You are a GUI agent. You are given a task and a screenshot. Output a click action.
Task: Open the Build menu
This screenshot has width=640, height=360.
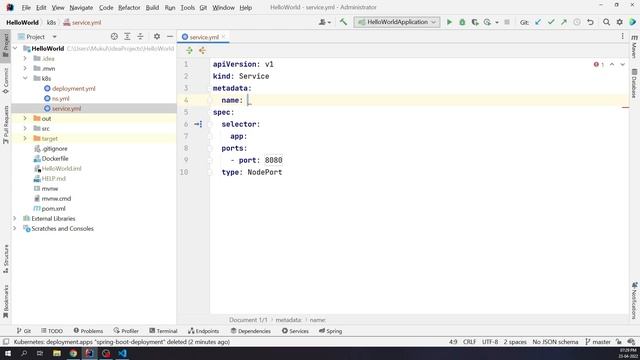pos(152,7)
